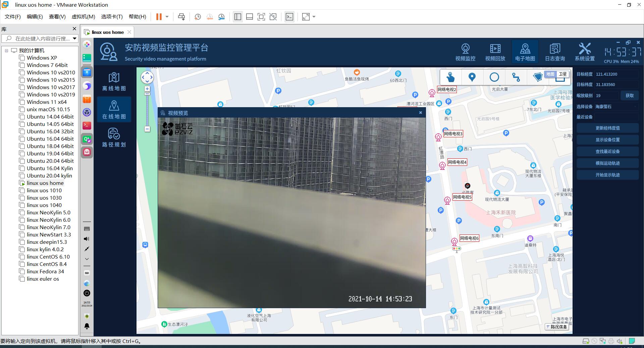Open the 编辑(E) menu
This screenshot has width=644, height=348.
[35, 17]
